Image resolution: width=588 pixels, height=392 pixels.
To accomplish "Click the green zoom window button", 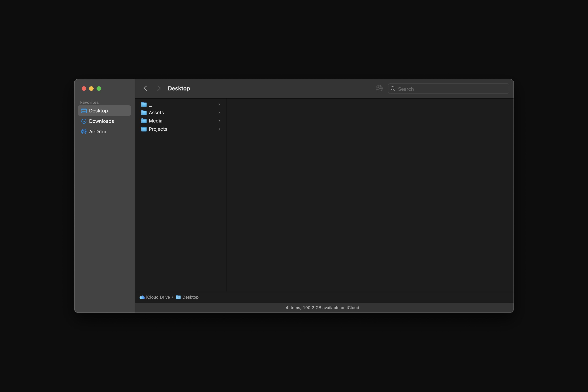I will [x=99, y=88].
